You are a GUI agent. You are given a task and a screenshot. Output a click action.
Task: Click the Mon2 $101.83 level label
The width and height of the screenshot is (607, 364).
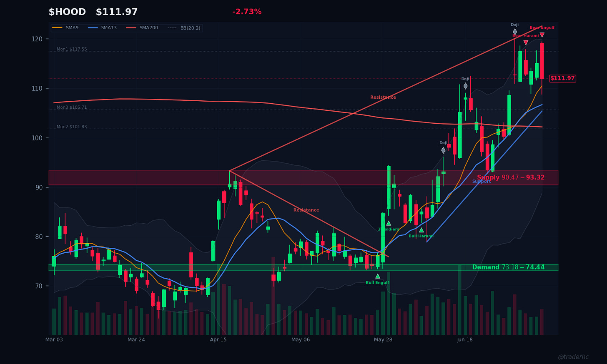72,127
